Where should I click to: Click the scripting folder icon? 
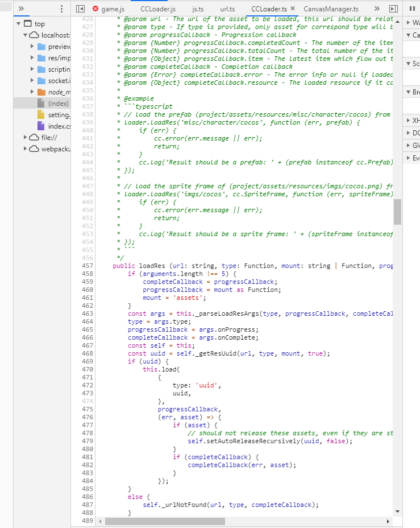point(41,69)
